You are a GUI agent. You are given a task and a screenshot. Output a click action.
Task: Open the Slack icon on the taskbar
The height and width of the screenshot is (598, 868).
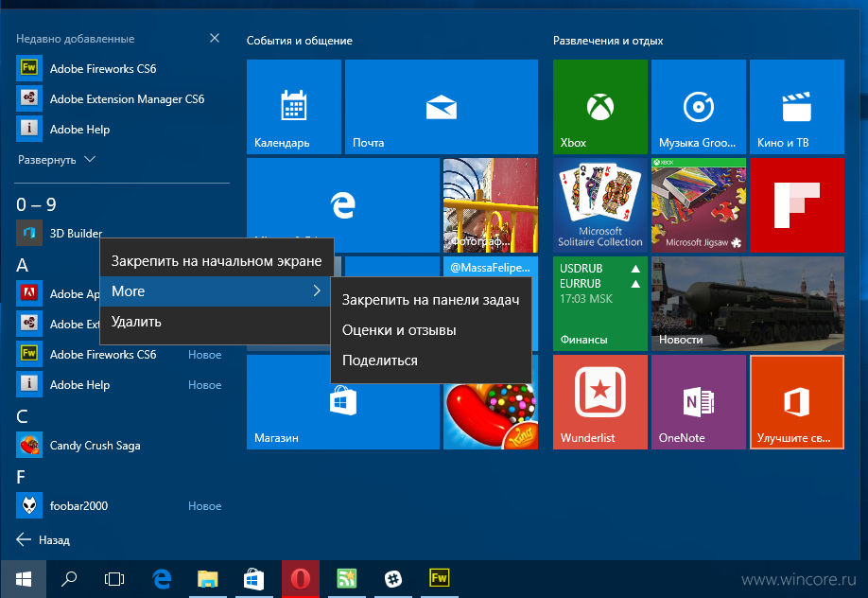pyautogui.click(x=393, y=579)
